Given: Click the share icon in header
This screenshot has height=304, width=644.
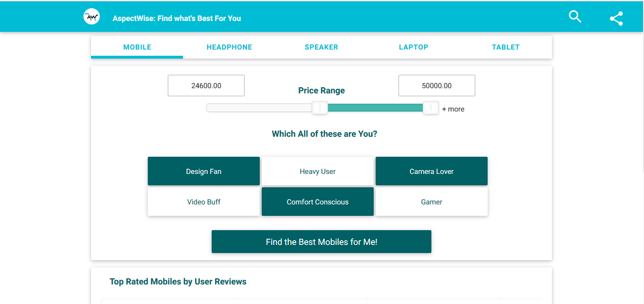Looking at the screenshot, I should 616,19.
